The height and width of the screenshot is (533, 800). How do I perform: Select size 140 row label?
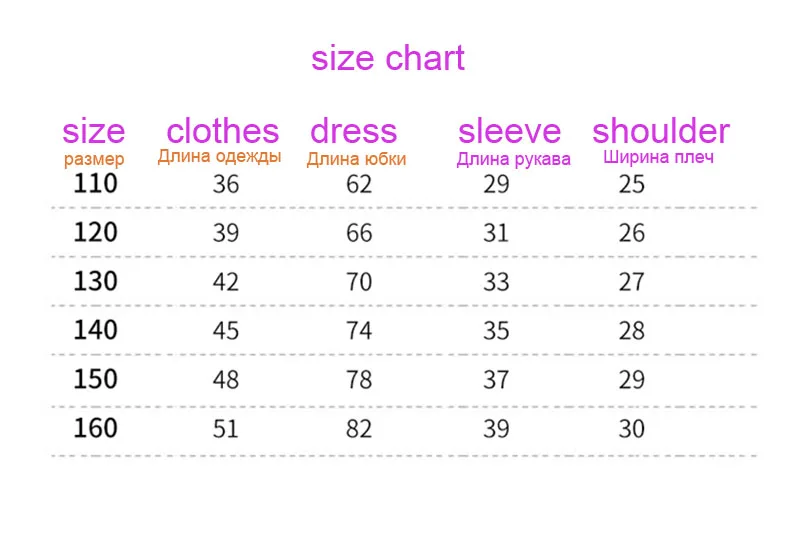95,330
